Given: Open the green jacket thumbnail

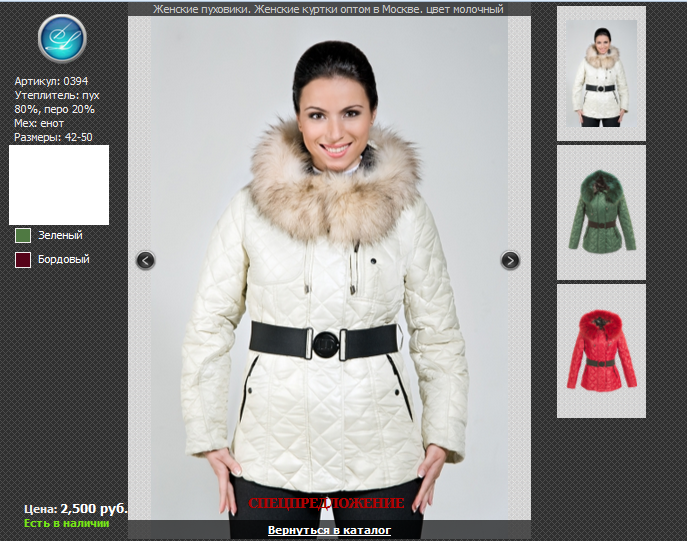Looking at the screenshot, I should point(601,212).
